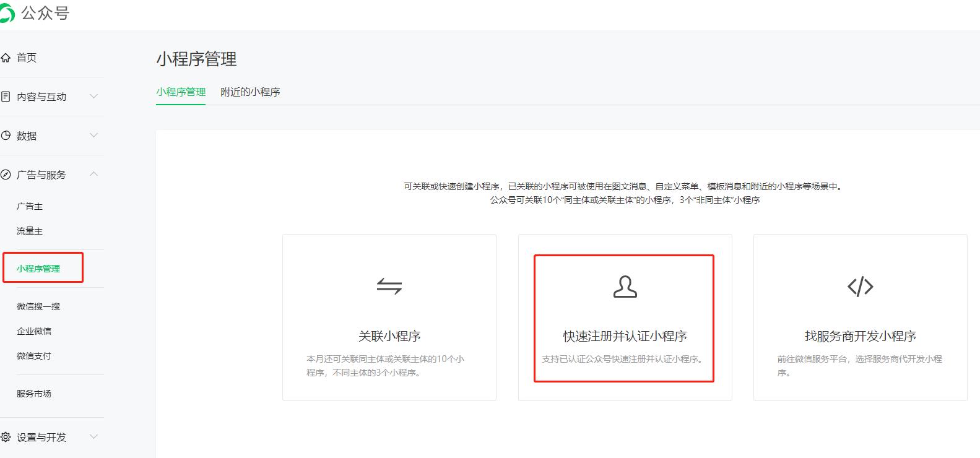This screenshot has height=458, width=980.
Task: Open 企业微信 sidebar item
Action: pos(34,331)
